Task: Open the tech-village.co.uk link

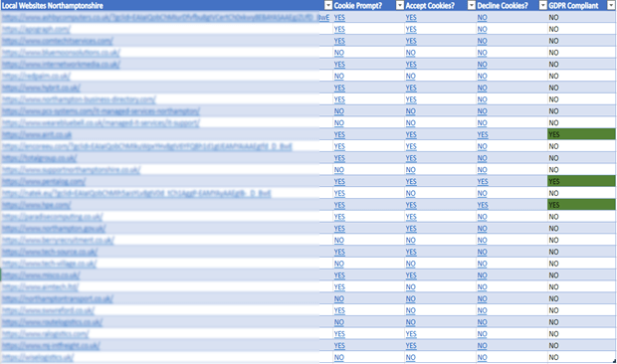Action: coord(49,264)
